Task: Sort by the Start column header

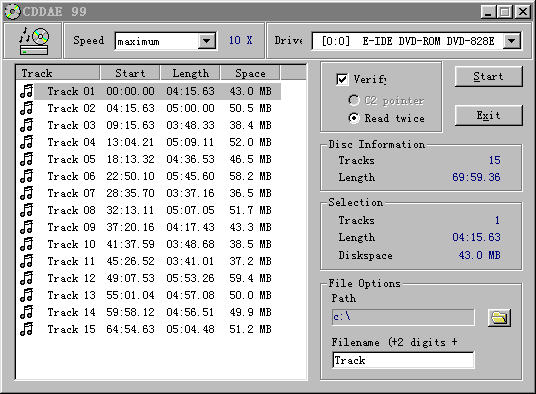Action: [x=130, y=73]
